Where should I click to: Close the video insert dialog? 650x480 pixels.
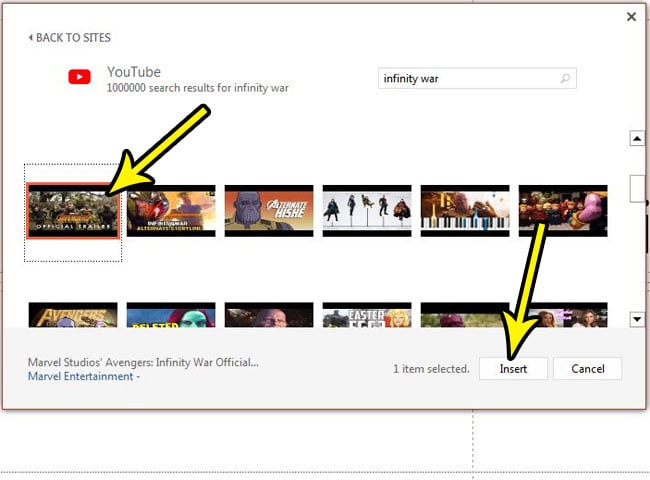(631, 17)
